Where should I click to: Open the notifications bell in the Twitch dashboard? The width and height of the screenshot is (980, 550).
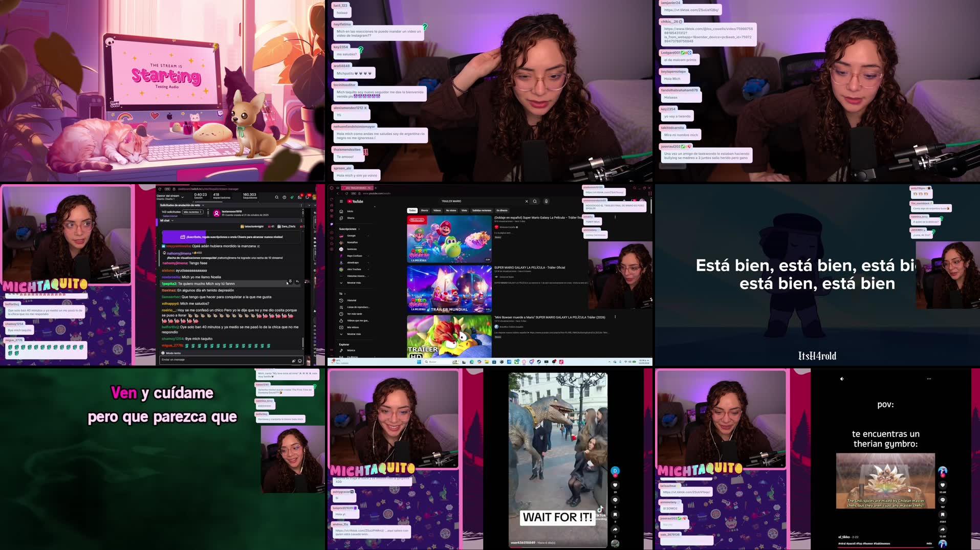[307, 197]
